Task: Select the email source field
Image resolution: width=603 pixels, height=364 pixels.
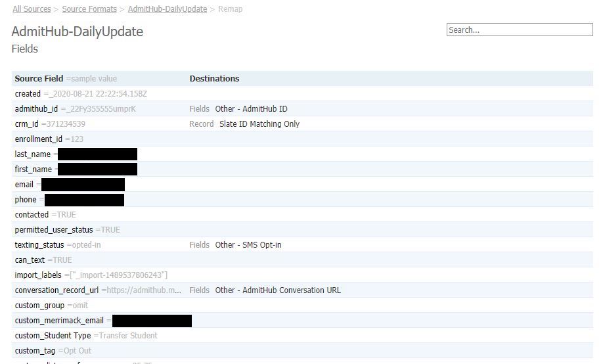Action: [x=302, y=185]
